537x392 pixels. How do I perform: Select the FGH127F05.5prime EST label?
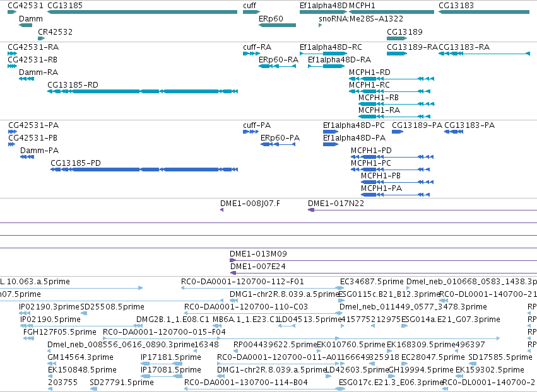tap(59, 332)
